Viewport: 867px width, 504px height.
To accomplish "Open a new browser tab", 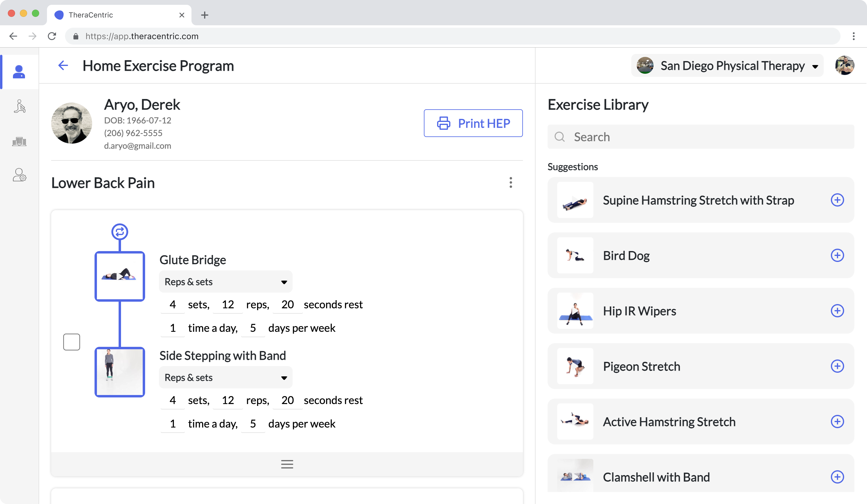I will pyautogui.click(x=204, y=15).
